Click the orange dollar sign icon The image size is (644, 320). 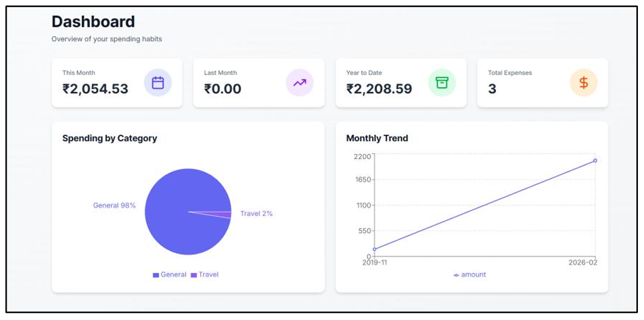(x=584, y=83)
